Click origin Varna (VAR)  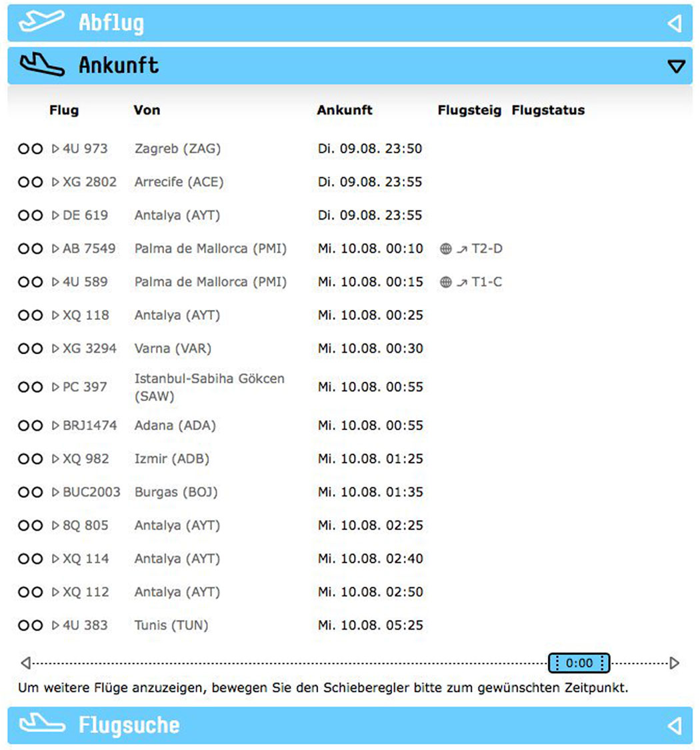pyautogui.click(x=173, y=349)
